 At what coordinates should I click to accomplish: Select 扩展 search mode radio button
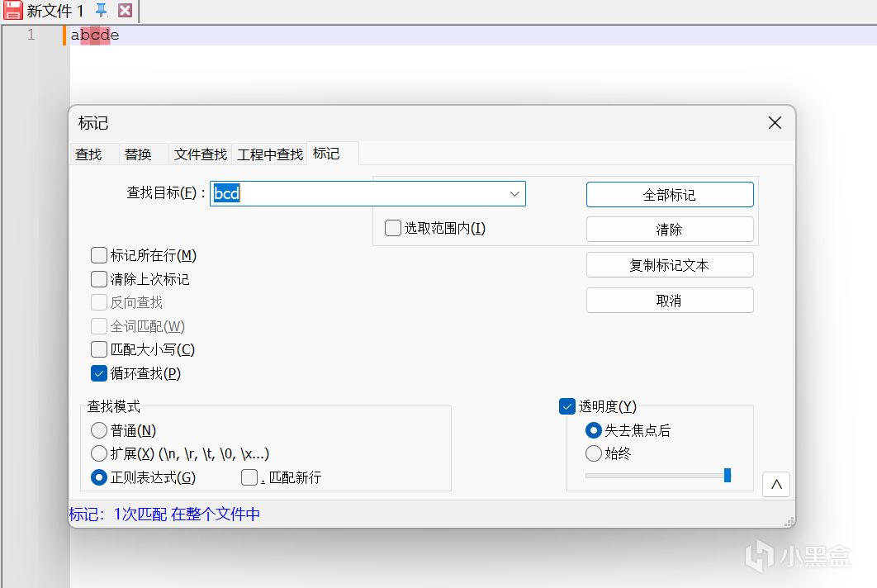pos(99,453)
